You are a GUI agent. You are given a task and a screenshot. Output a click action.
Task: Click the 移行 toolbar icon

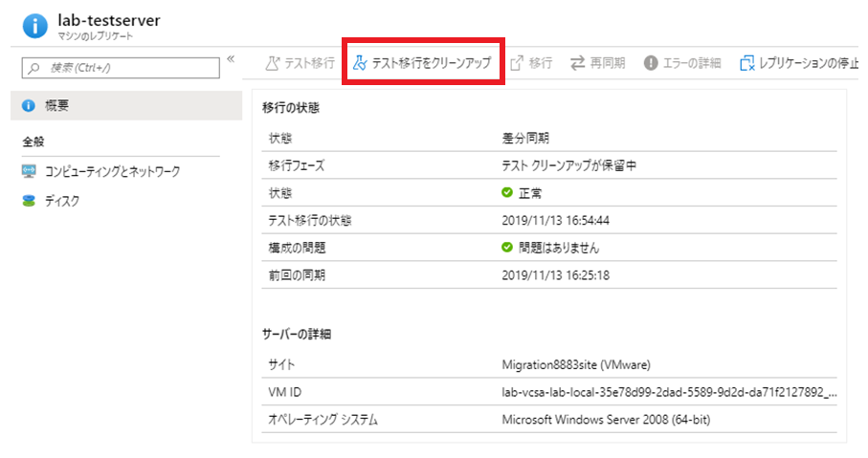pos(517,64)
